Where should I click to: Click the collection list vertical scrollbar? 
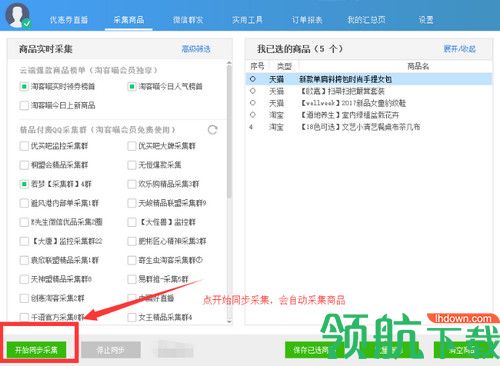(x=229, y=132)
